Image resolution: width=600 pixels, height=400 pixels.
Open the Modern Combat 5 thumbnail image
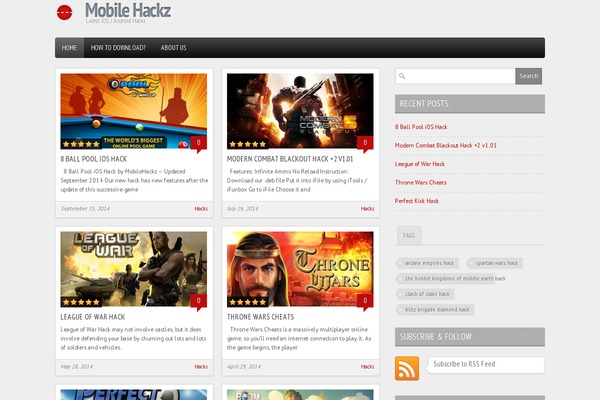pyautogui.click(x=300, y=111)
